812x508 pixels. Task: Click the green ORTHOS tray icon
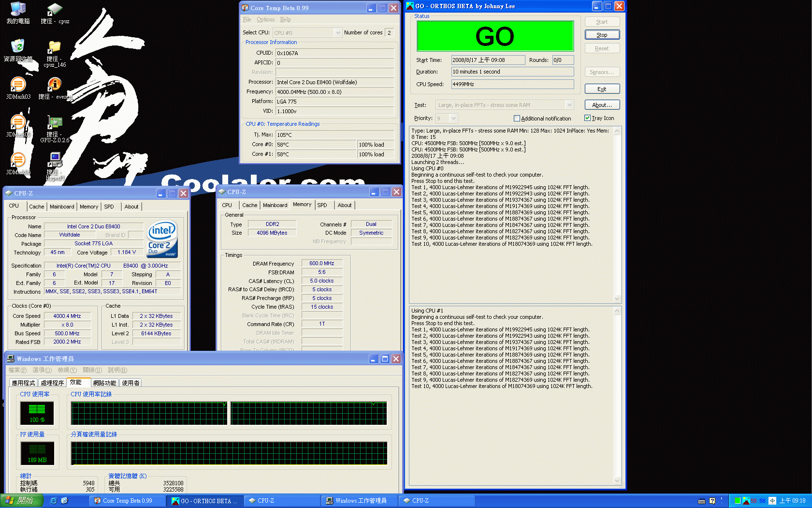738,501
